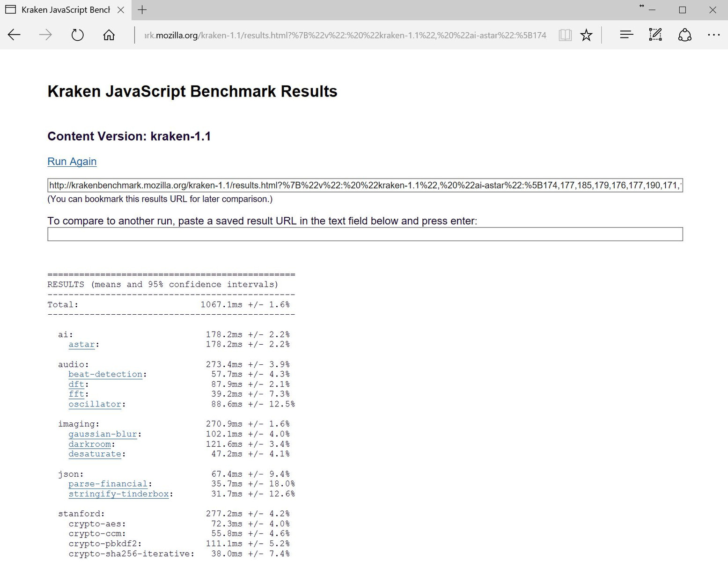Go to the browser home page
The width and height of the screenshot is (728, 562).
(109, 35)
